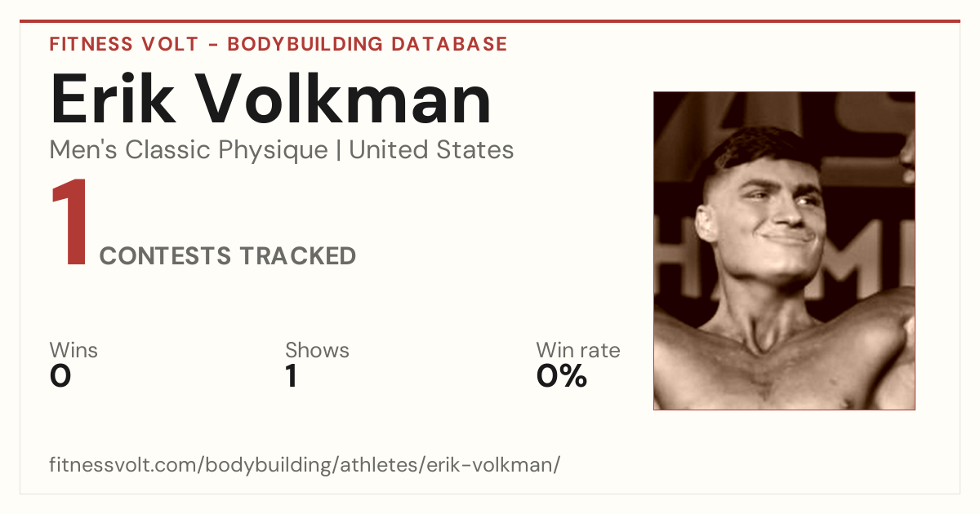Select the Men's Classic Physique division text

(189, 150)
